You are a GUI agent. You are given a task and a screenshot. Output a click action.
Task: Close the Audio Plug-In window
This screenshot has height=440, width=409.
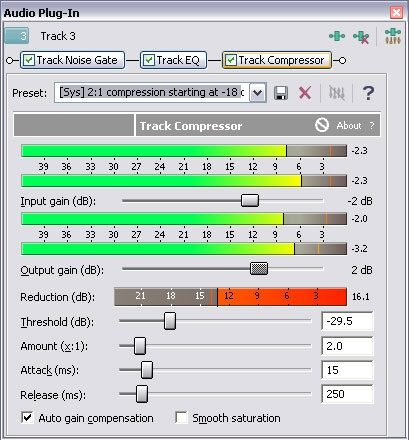[396, 13]
